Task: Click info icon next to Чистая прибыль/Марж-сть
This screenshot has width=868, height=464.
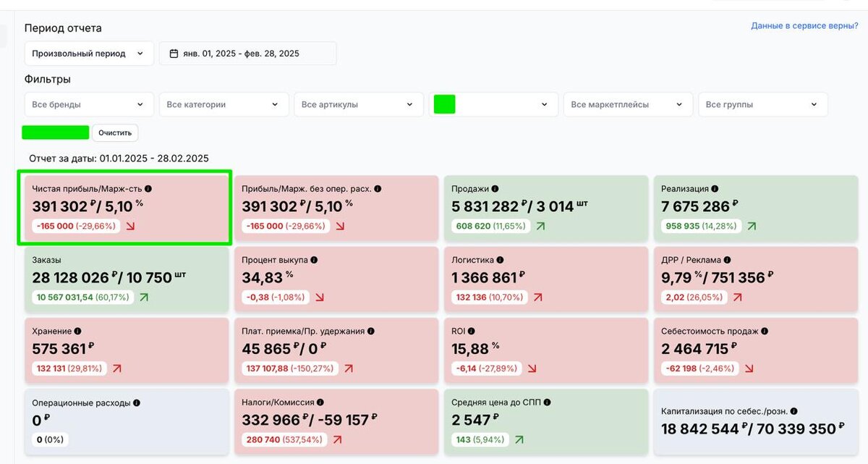Action: tap(148, 189)
